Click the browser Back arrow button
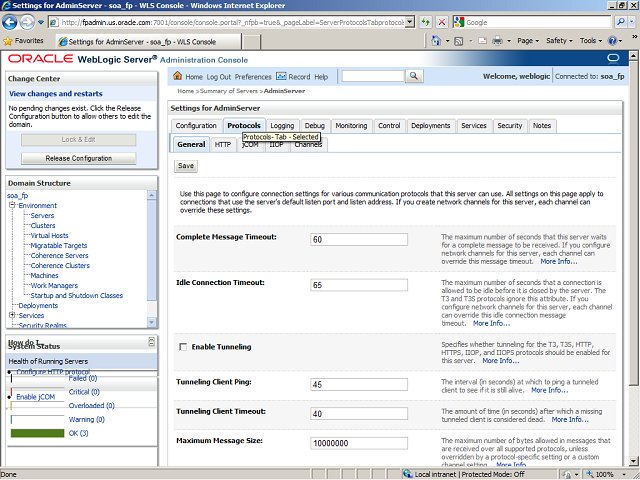This screenshot has width=640, height=480. click(x=13, y=21)
